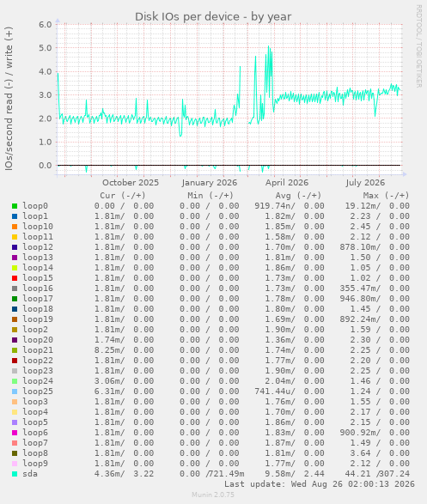Click the y-axis title IOs/second read write

(x=9, y=99)
